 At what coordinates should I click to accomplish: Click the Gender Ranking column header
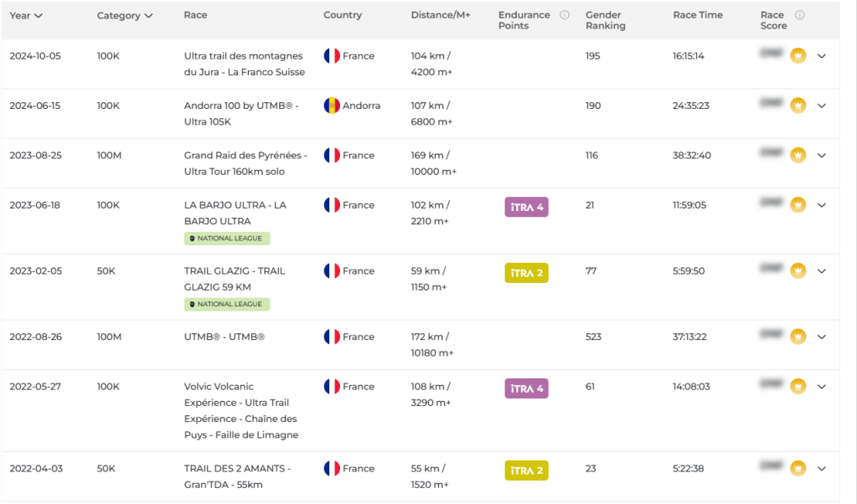coord(605,20)
